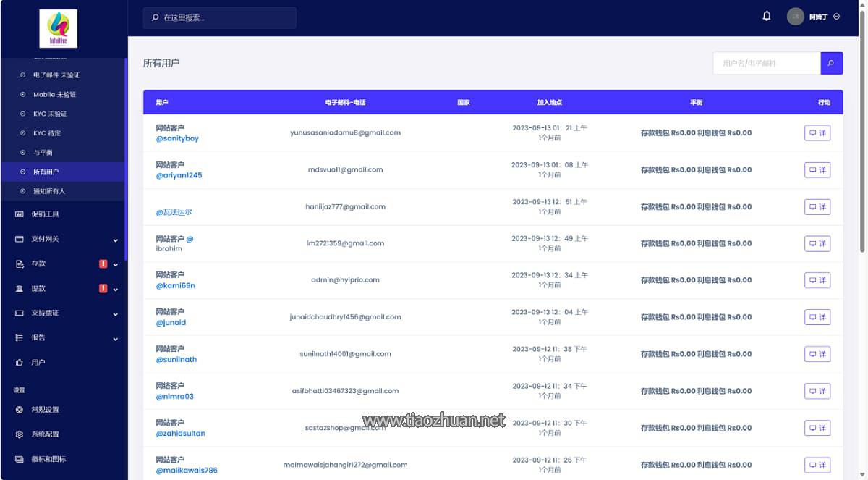Open the @junaid username link
This screenshot has width=868, height=480.
171,322
